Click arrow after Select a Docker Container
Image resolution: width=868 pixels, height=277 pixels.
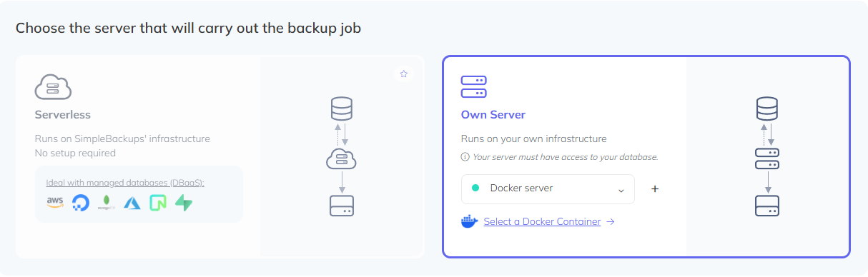[x=610, y=221]
